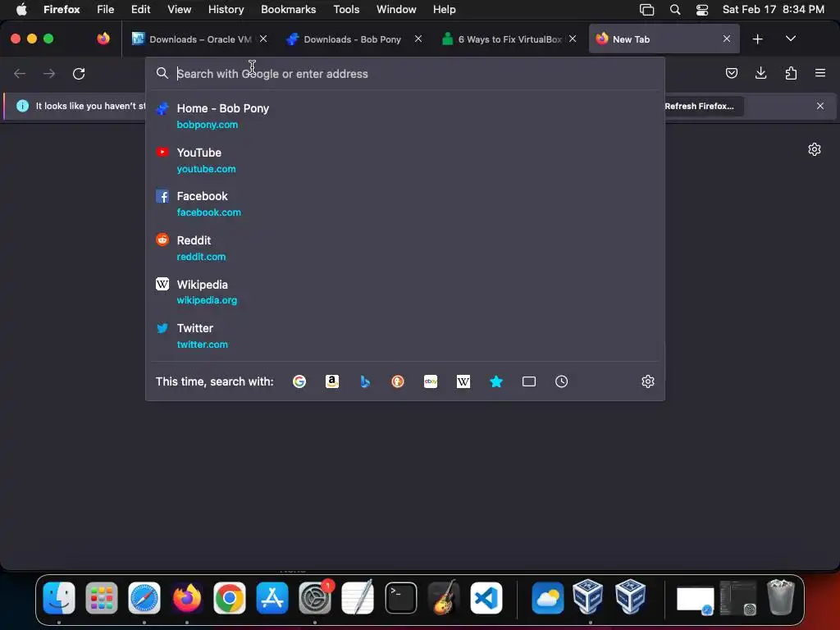Select the Wikipedia suggestion
The height and width of the screenshot is (630, 840).
[405, 291]
